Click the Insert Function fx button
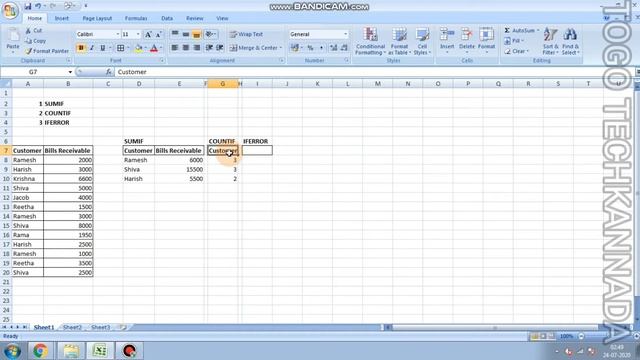640x360 pixels. tap(109, 72)
